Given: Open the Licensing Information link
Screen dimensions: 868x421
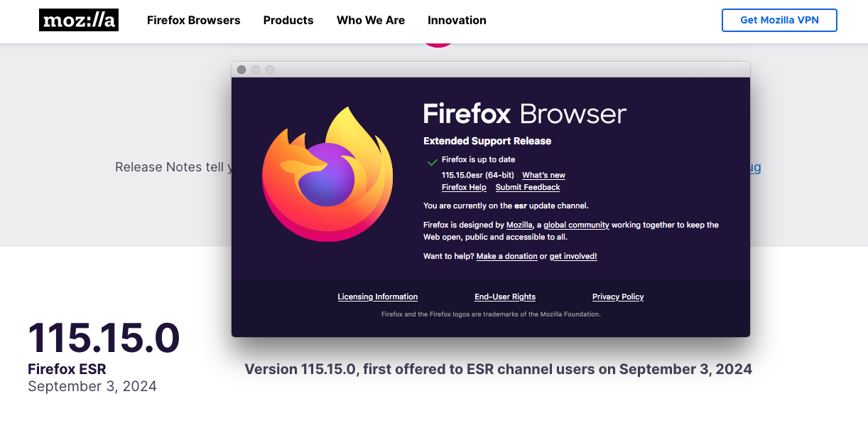Looking at the screenshot, I should click(378, 297).
